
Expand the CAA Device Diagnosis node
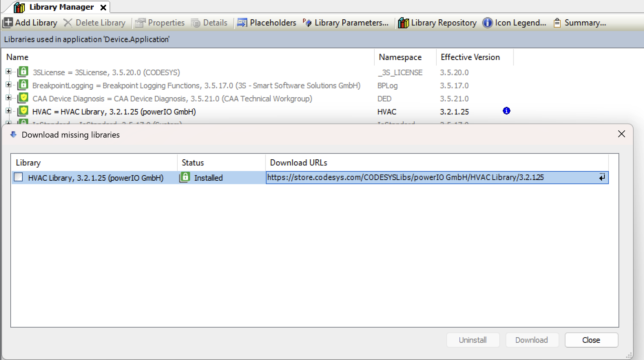pyautogui.click(x=9, y=98)
